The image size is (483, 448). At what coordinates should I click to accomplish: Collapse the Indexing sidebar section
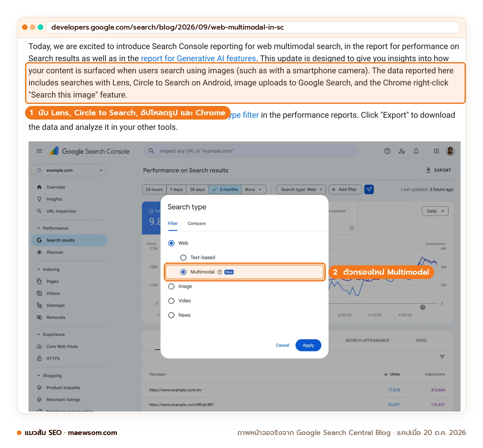[x=39, y=269]
